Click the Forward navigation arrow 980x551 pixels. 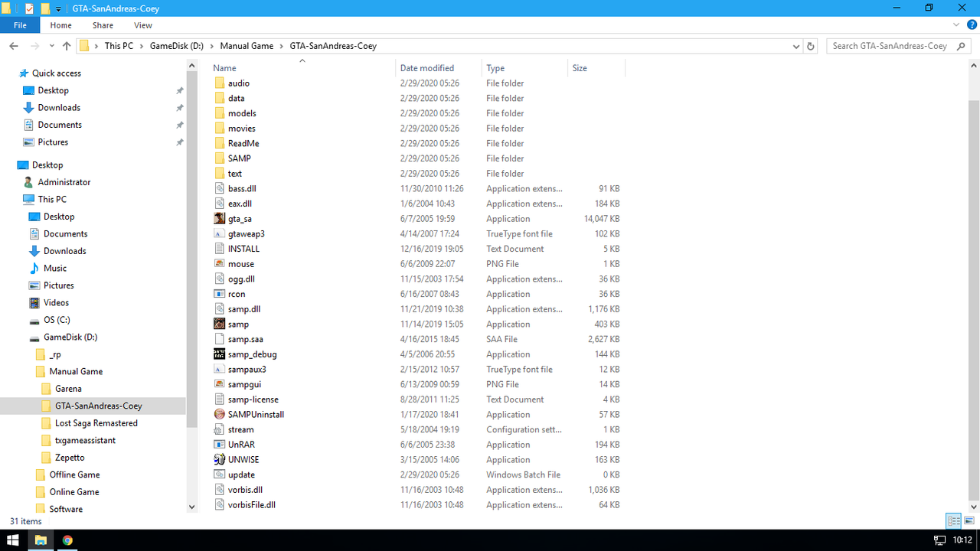pyautogui.click(x=35, y=46)
